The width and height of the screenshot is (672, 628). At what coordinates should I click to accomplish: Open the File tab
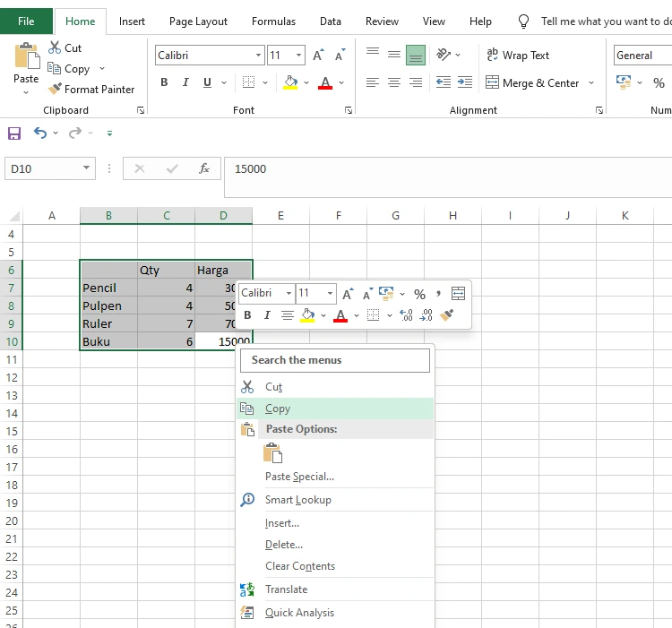tap(26, 22)
